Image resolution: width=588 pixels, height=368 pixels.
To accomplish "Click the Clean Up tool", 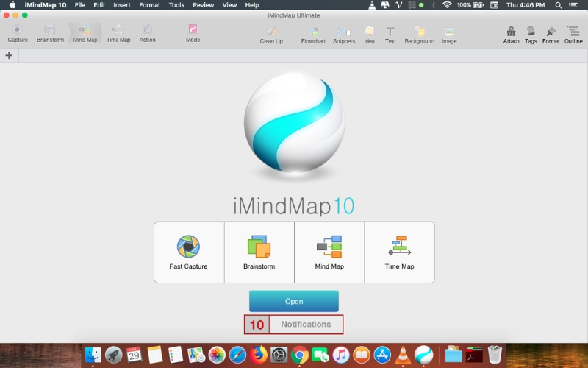I will tap(271, 35).
